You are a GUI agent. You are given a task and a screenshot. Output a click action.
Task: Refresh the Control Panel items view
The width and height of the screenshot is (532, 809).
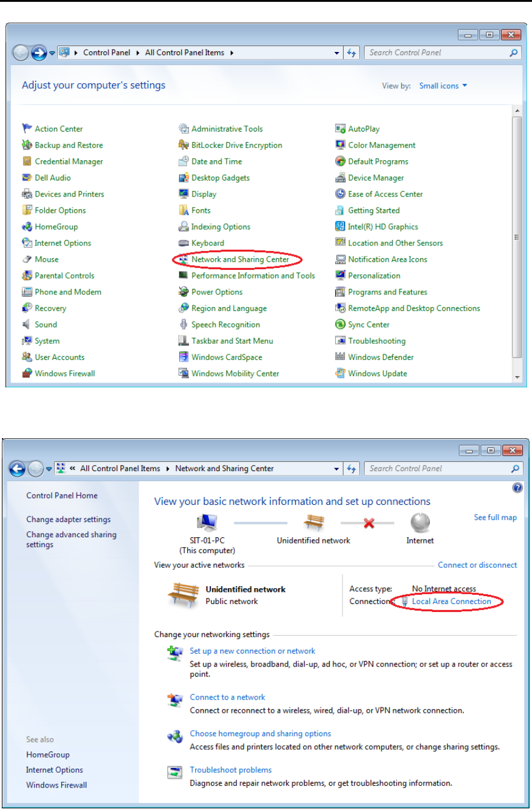352,53
